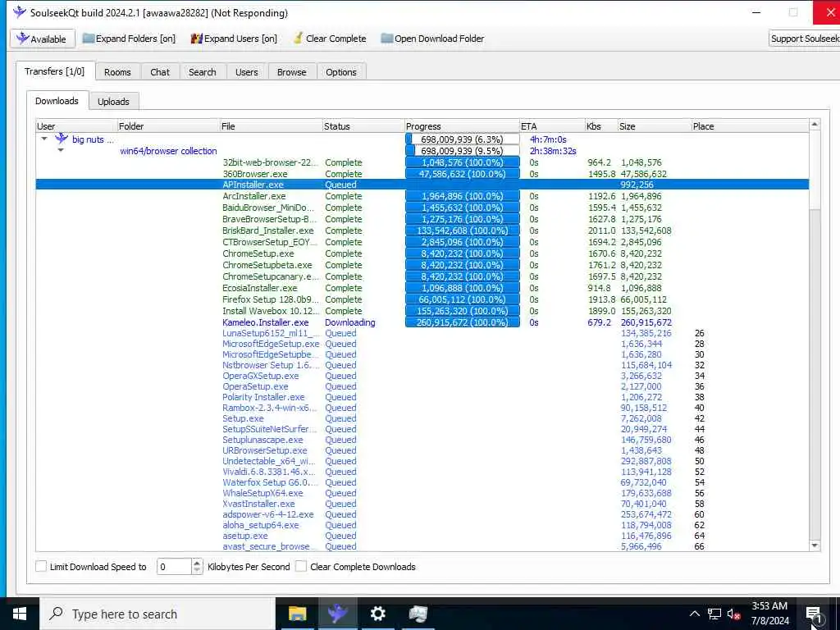The image size is (840, 630).
Task: Click the Open Download Folder icon
Action: pyautogui.click(x=387, y=39)
